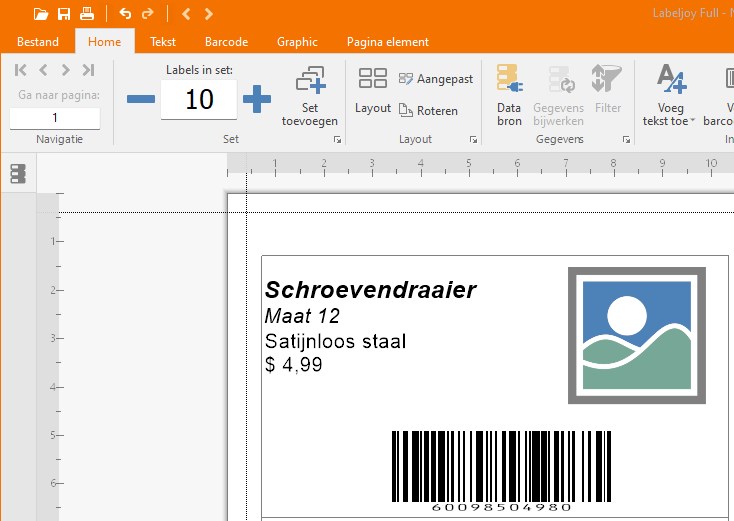This screenshot has width=734, height=521.
Task: Print labels using the printer icon
Action: 87,14
